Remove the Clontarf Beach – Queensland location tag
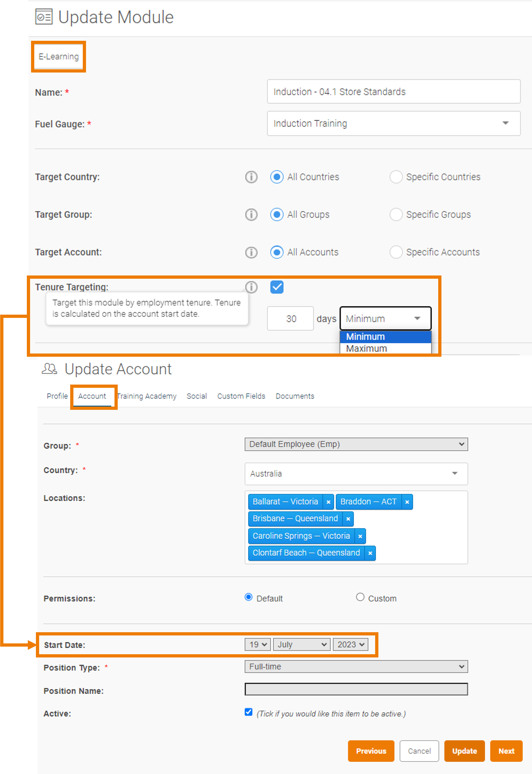Image resolution: width=532 pixels, height=774 pixels. (x=370, y=553)
